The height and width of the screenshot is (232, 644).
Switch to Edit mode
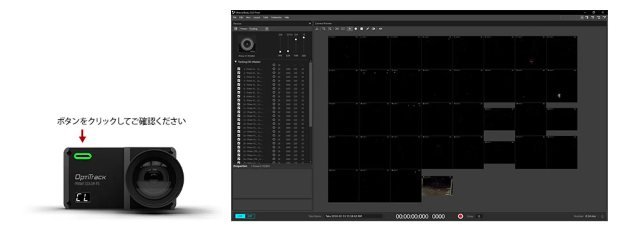tap(250, 216)
